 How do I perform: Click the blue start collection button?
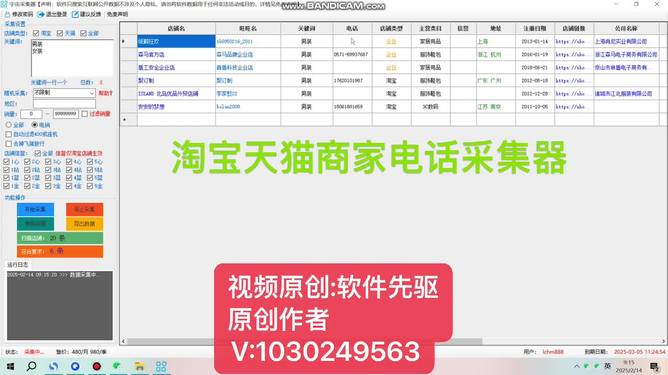[x=35, y=209]
